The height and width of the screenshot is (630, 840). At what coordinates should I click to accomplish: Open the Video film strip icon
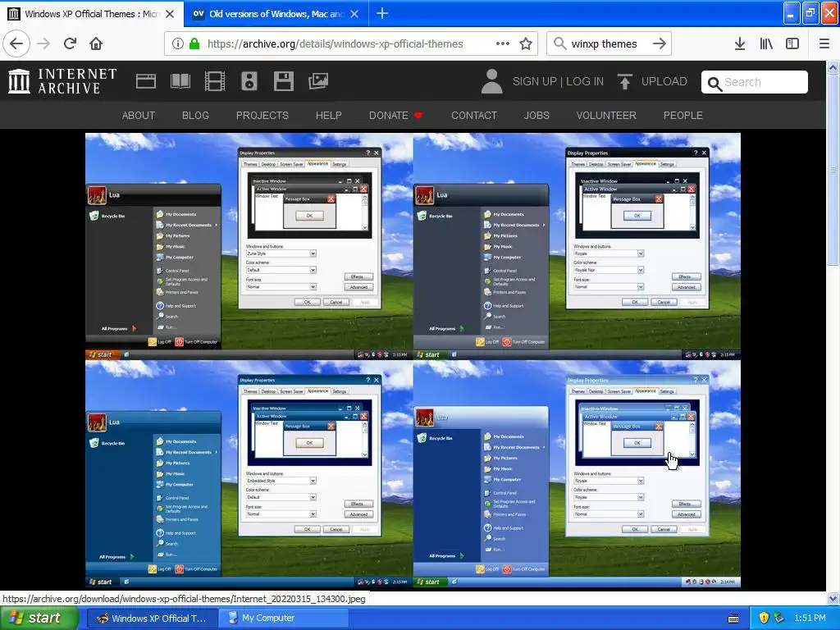click(215, 81)
